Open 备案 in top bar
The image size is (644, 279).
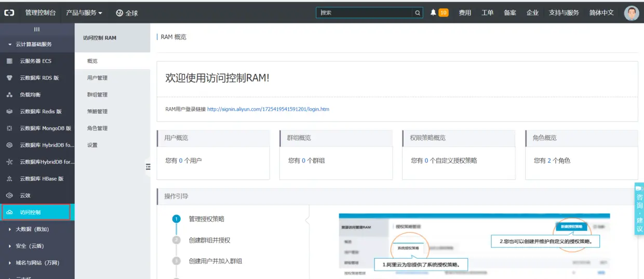(510, 13)
